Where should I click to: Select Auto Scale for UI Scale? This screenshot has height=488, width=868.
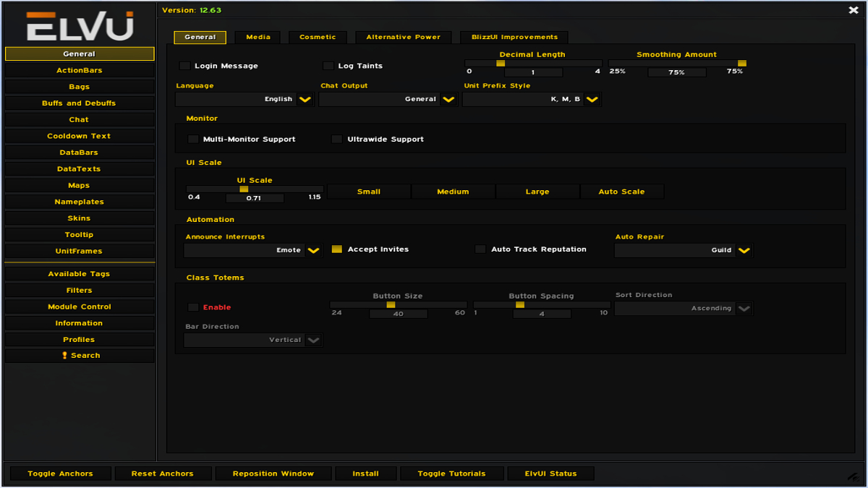(622, 191)
